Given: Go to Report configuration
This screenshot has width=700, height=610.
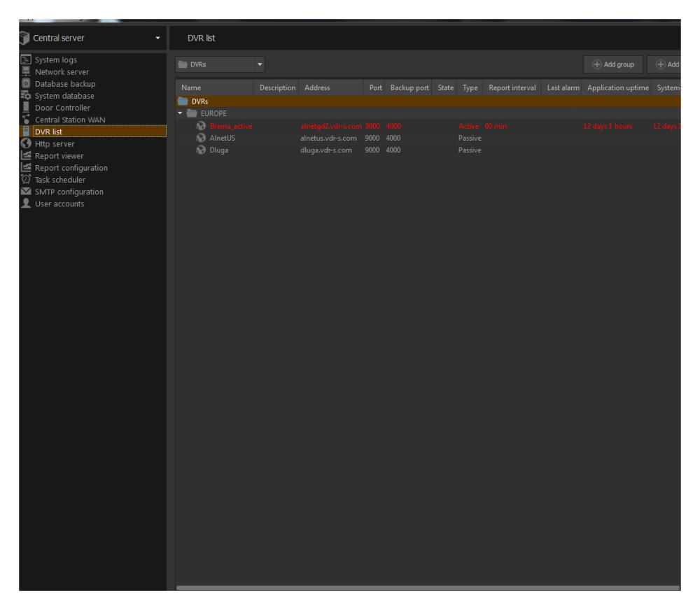Looking at the screenshot, I should (71, 168).
